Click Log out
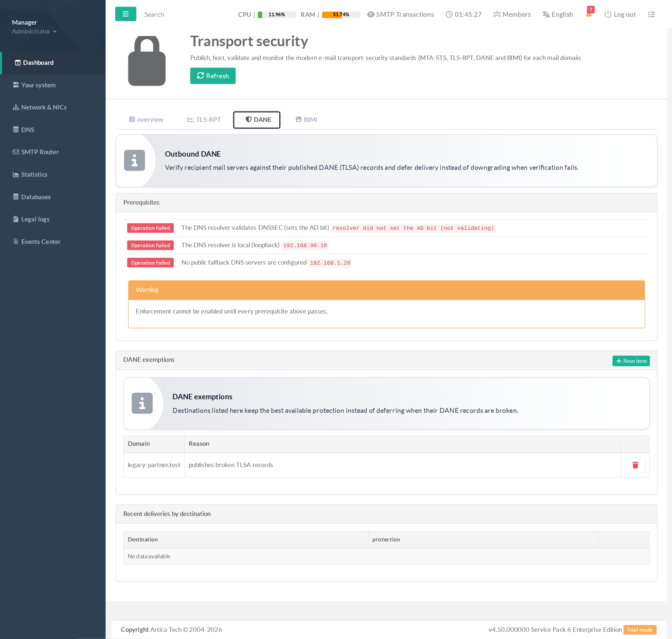This screenshot has width=672, height=639. 620,14
